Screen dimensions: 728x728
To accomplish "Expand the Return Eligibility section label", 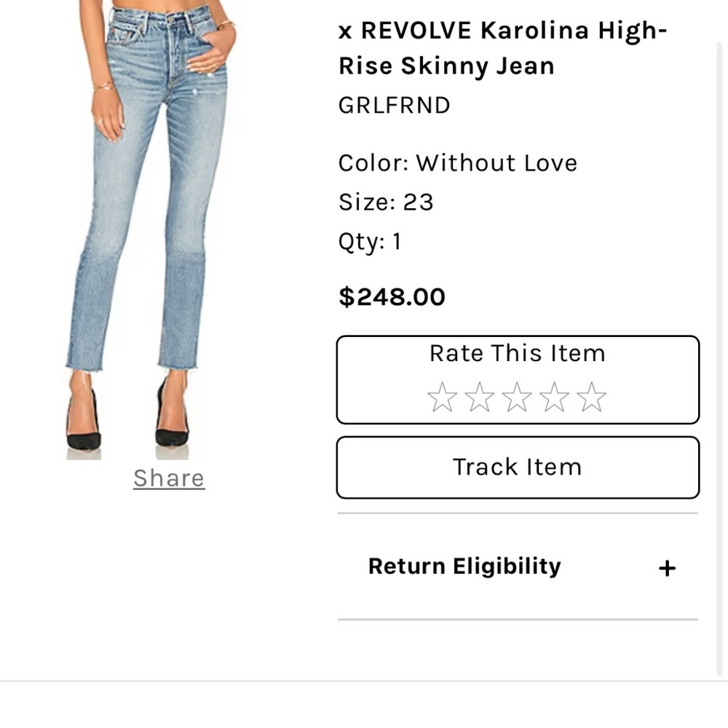I will click(464, 566).
